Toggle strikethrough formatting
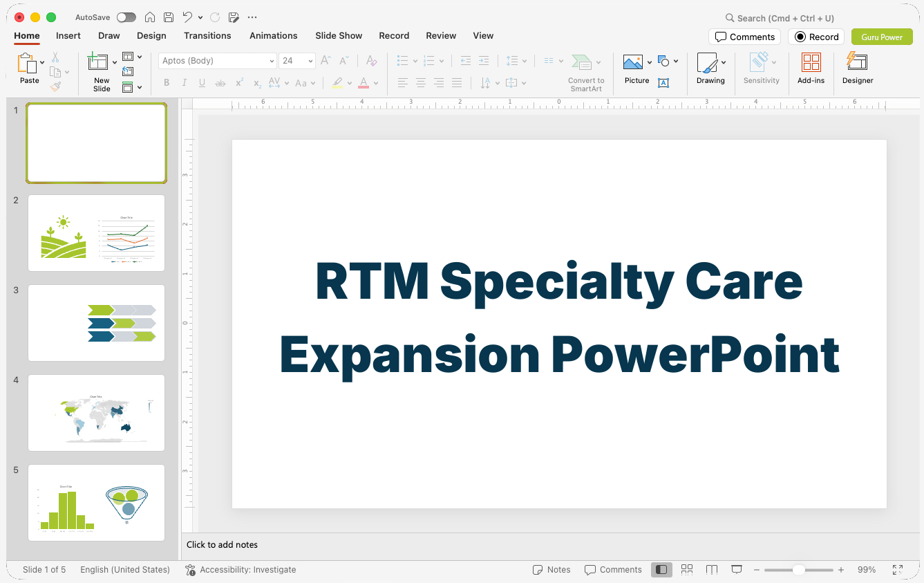This screenshot has width=924, height=583. (x=220, y=83)
